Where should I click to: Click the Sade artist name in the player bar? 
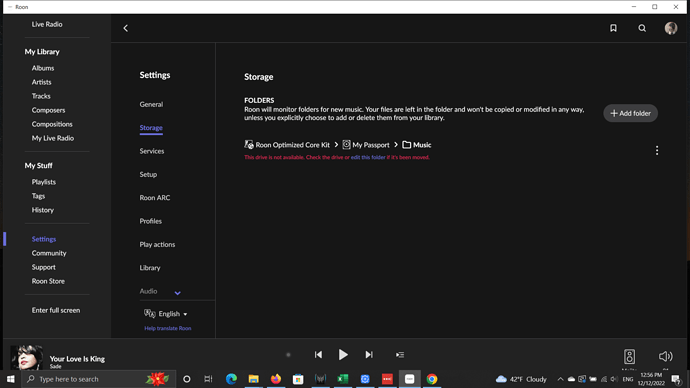click(x=55, y=366)
